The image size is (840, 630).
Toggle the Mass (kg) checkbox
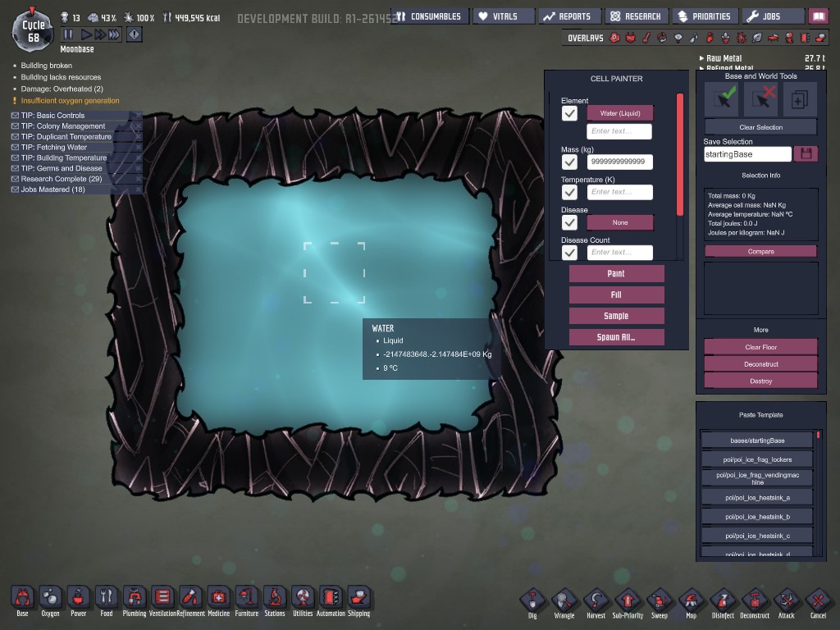pos(569,162)
